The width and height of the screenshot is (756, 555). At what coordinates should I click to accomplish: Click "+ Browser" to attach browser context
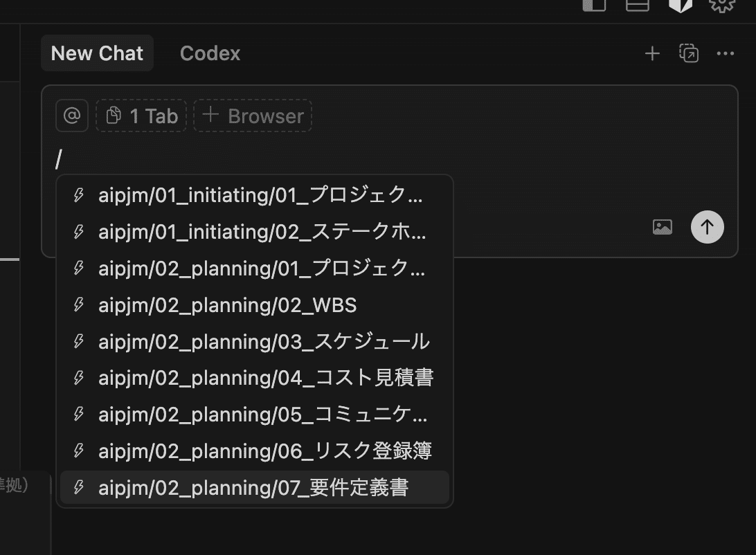(x=252, y=116)
